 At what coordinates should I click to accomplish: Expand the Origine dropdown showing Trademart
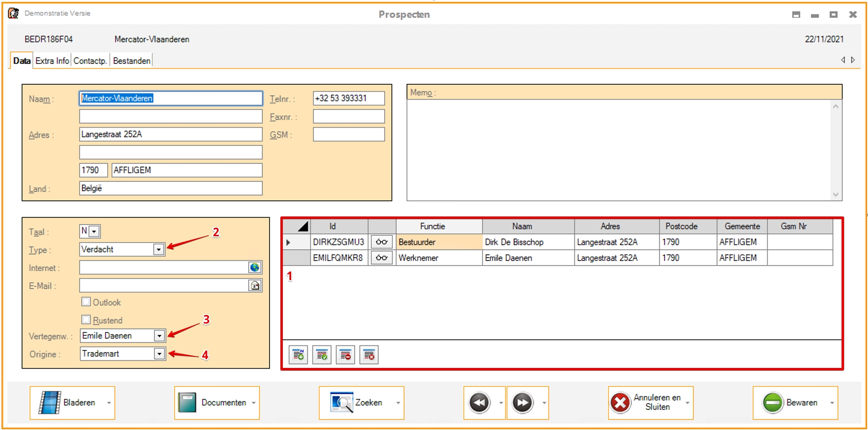[x=159, y=354]
